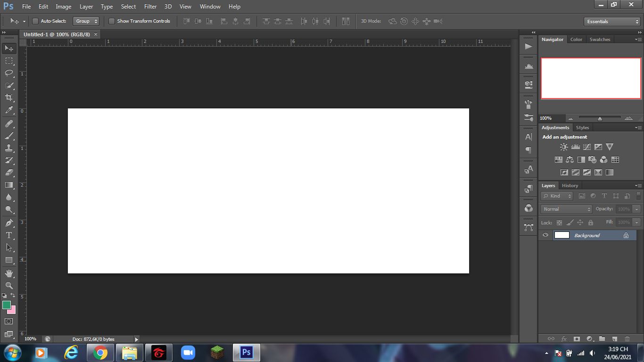
Task: Open the Auto-Select Group dropdown
Action: click(x=86, y=21)
